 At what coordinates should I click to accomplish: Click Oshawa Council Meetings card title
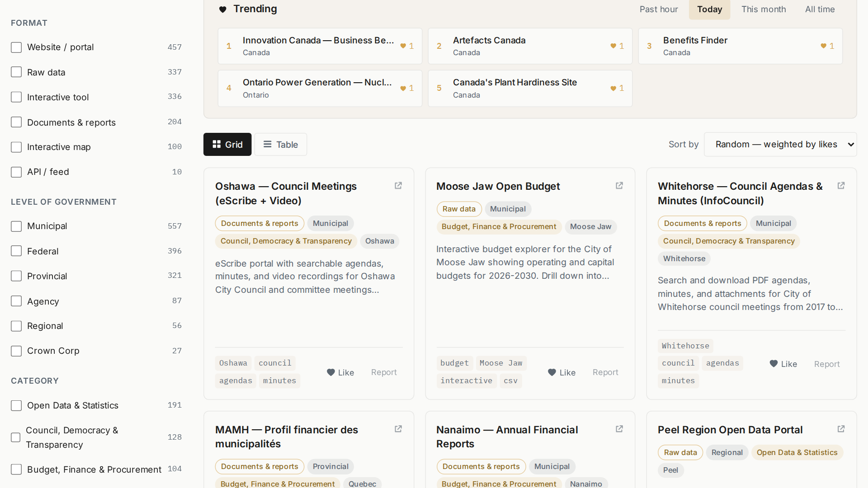click(x=286, y=193)
